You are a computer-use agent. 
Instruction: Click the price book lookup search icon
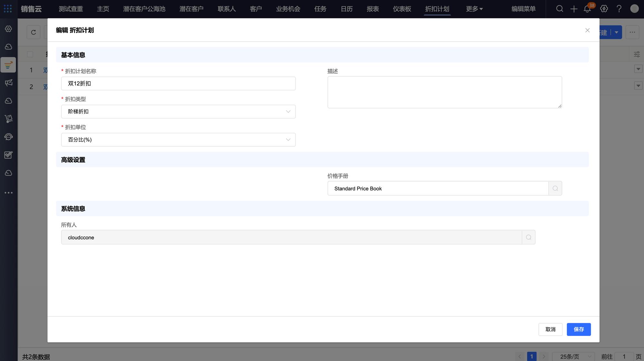[555, 189]
